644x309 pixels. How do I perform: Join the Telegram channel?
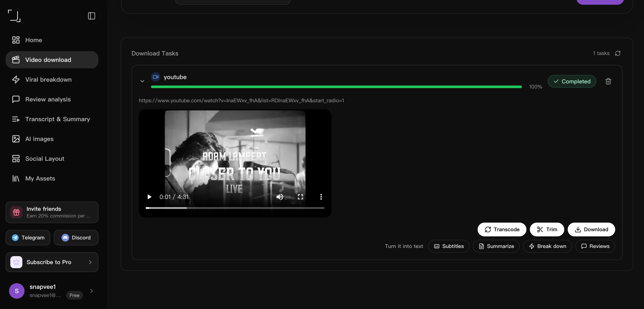tap(28, 237)
